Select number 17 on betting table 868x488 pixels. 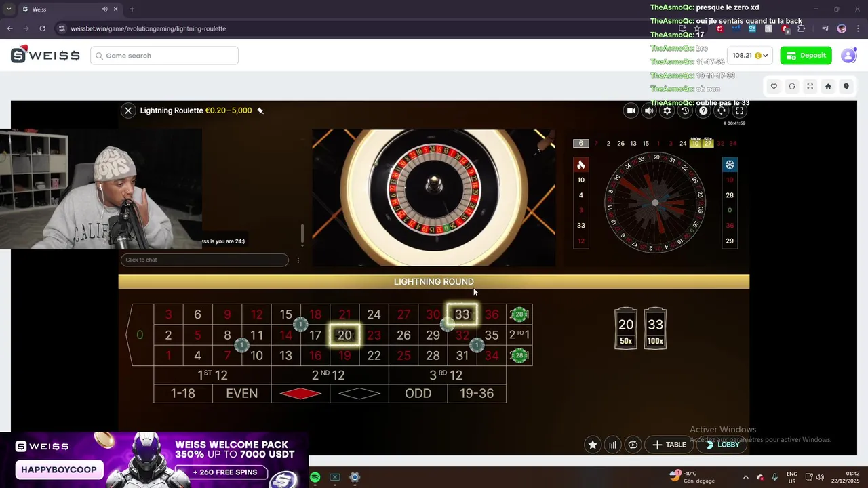(x=315, y=335)
